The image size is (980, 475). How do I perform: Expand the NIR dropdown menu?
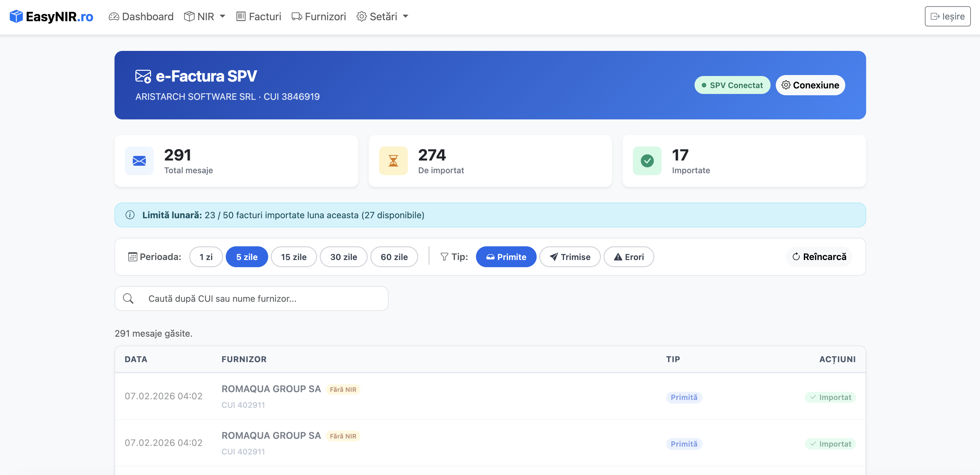click(x=205, y=16)
